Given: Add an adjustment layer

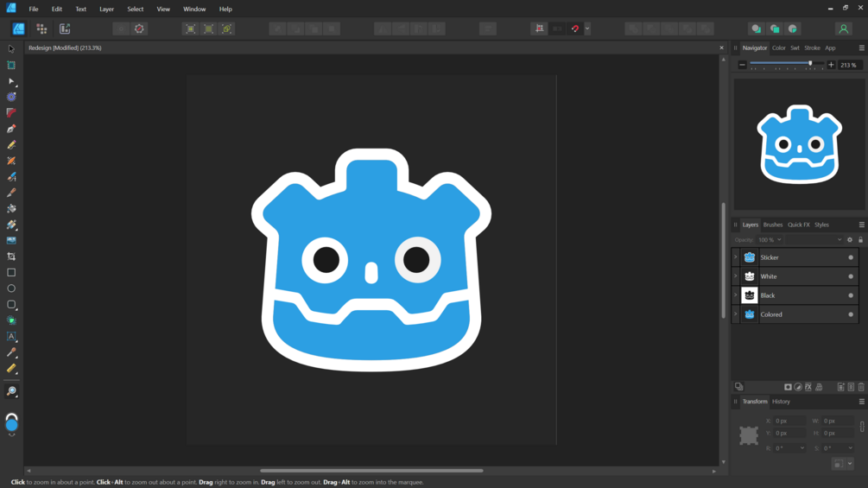Looking at the screenshot, I should (x=798, y=387).
